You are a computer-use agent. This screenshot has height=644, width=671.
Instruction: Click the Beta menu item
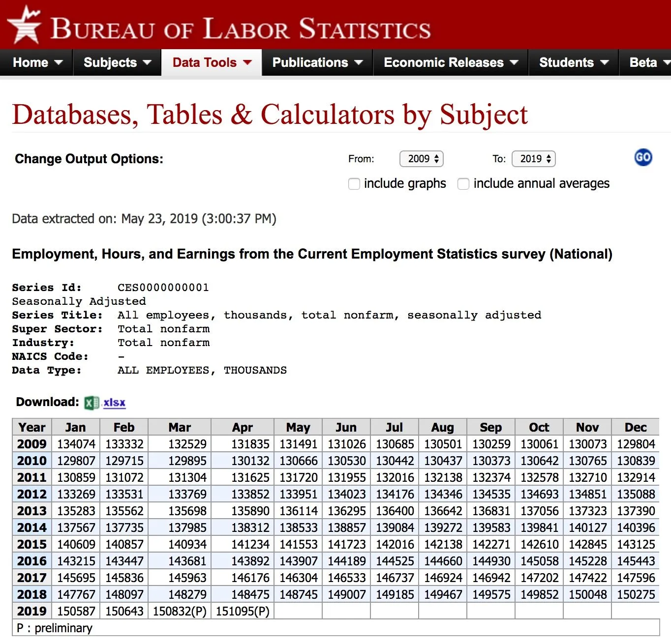[x=647, y=62]
